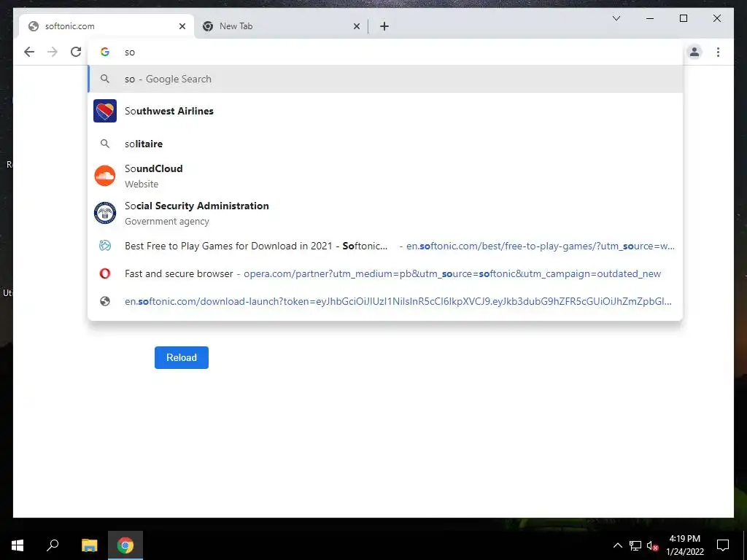Go back using the browser back arrow
The height and width of the screenshot is (560, 747).
(x=29, y=52)
